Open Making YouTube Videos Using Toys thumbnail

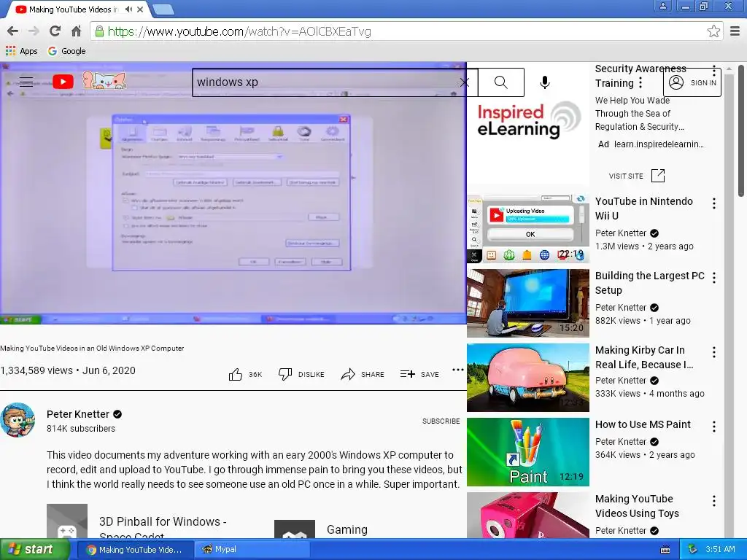coord(528,516)
